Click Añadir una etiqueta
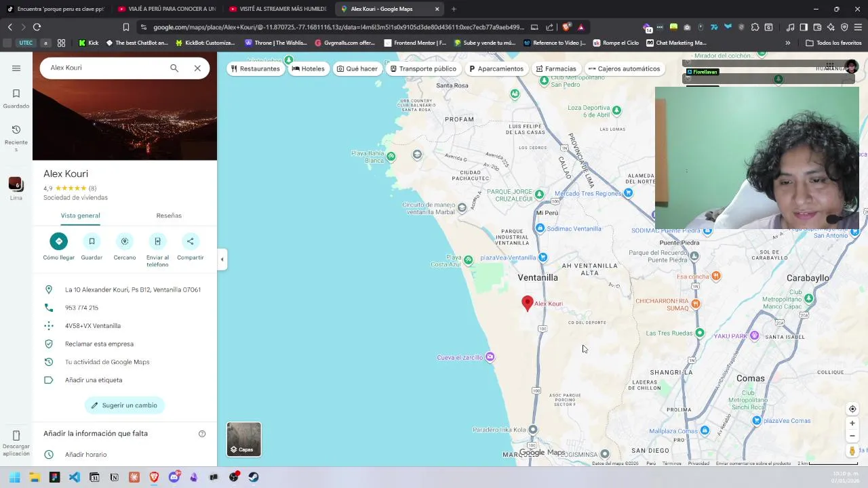Viewport: 868px width, 488px height. click(94, 380)
